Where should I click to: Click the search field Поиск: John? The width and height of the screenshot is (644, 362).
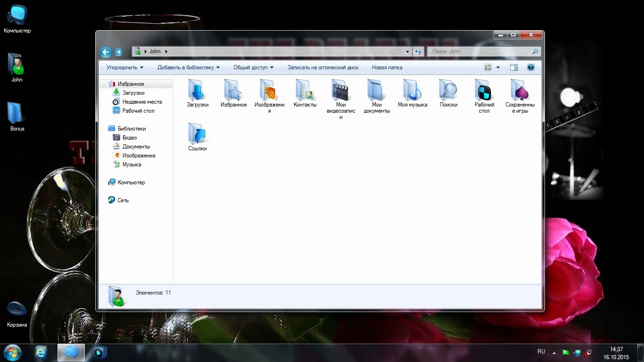pos(479,51)
